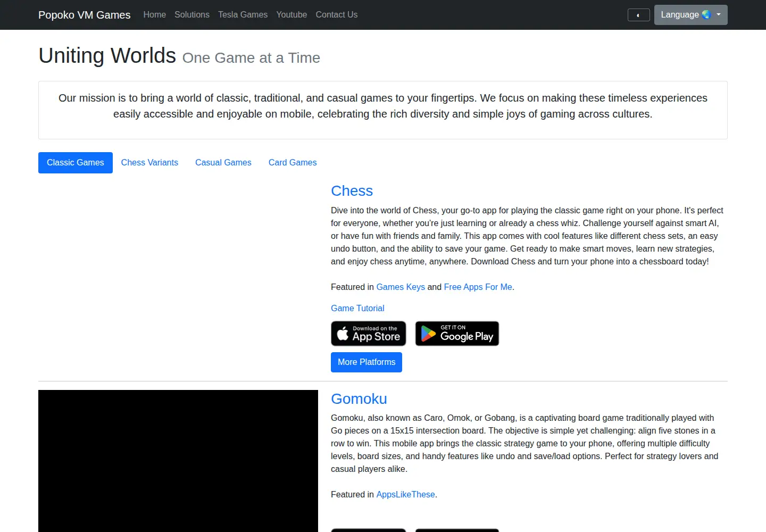Show the Card Games tab

coord(293,163)
